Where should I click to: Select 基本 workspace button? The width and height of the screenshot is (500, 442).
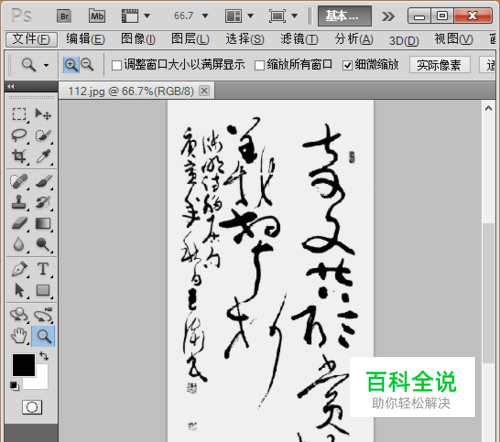[345, 16]
